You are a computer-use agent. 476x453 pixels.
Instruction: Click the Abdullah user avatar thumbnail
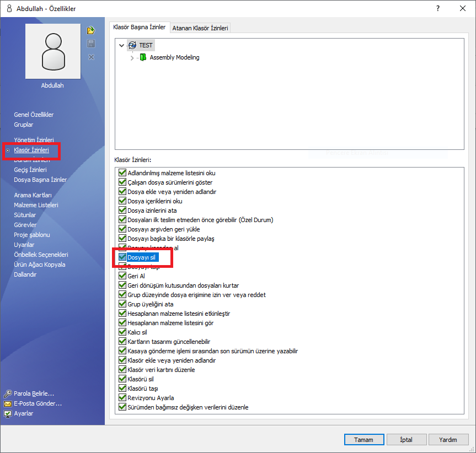52,51
